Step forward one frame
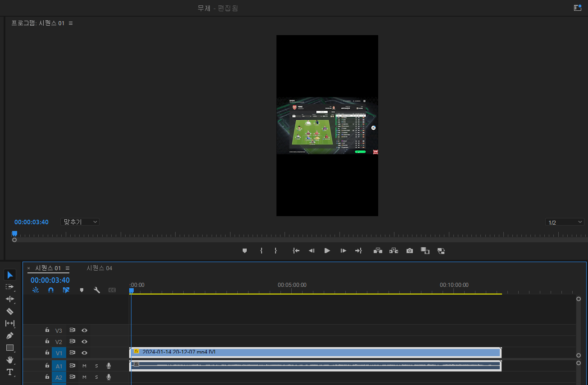Image resolution: width=588 pixels, height=385 pixels. 344,251
